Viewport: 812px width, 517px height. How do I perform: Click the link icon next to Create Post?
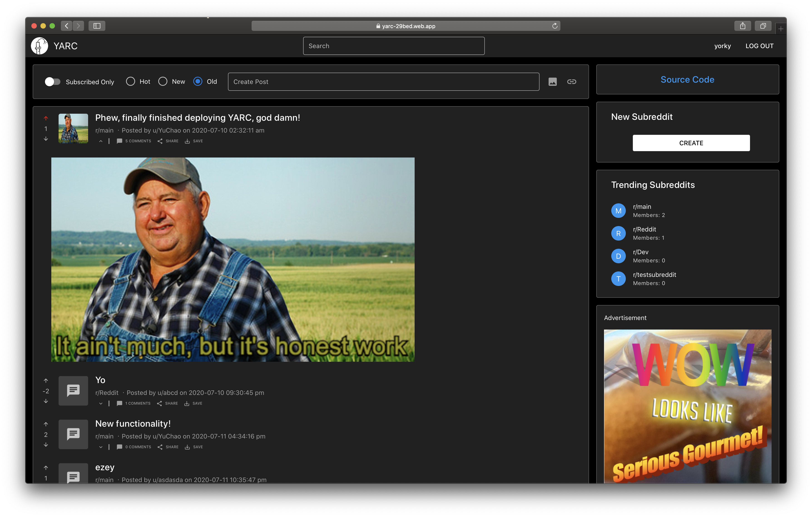[572, 81]
